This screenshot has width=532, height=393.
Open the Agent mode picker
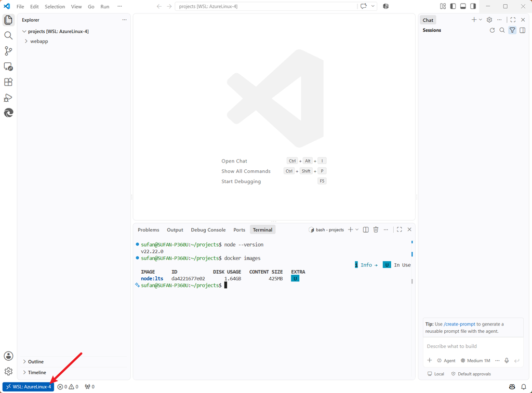click(x=446, y=360)
